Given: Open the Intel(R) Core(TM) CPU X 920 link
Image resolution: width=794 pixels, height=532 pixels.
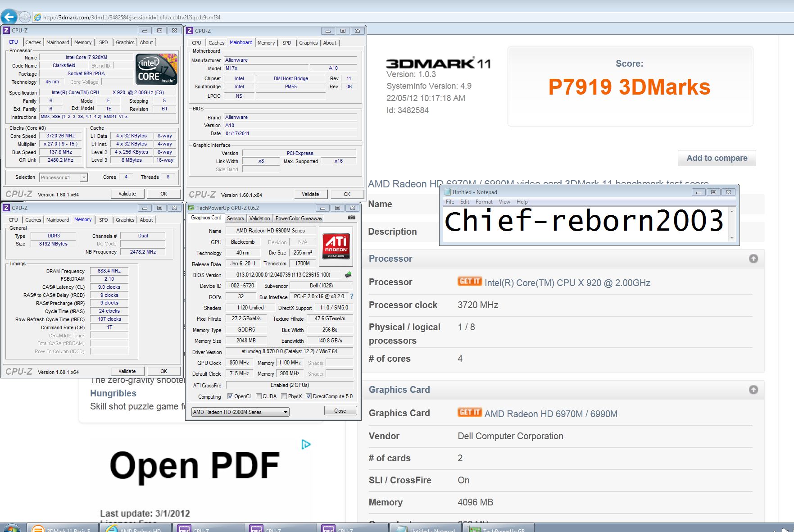Looking at the screenshot, I should (567, 283).
